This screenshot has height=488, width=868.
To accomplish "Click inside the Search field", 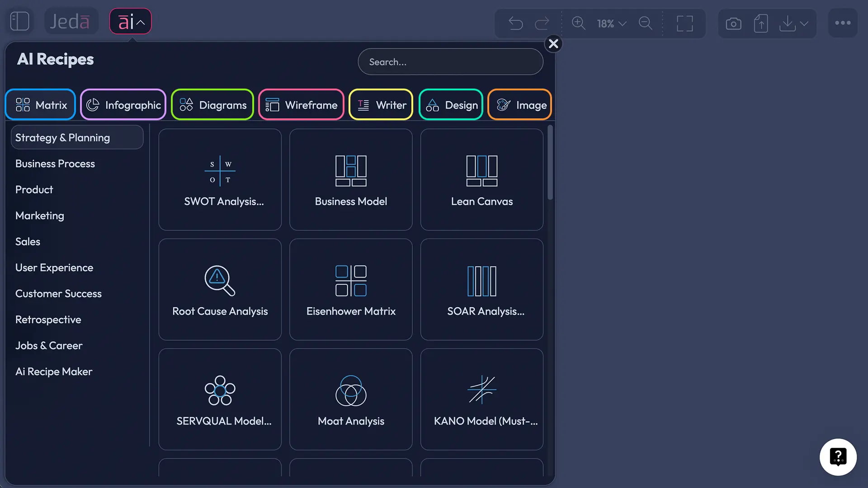I will coord(450,61).
